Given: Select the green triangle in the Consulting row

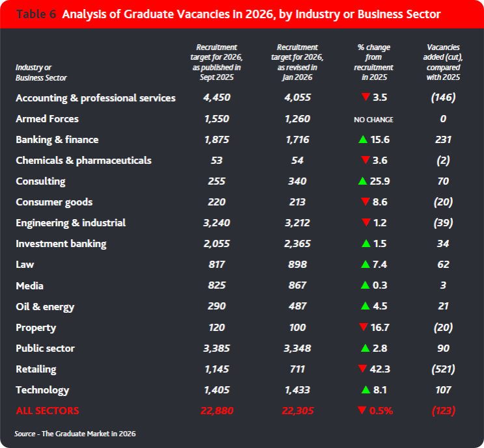Looking at the screenshot, I should [363, 181].
